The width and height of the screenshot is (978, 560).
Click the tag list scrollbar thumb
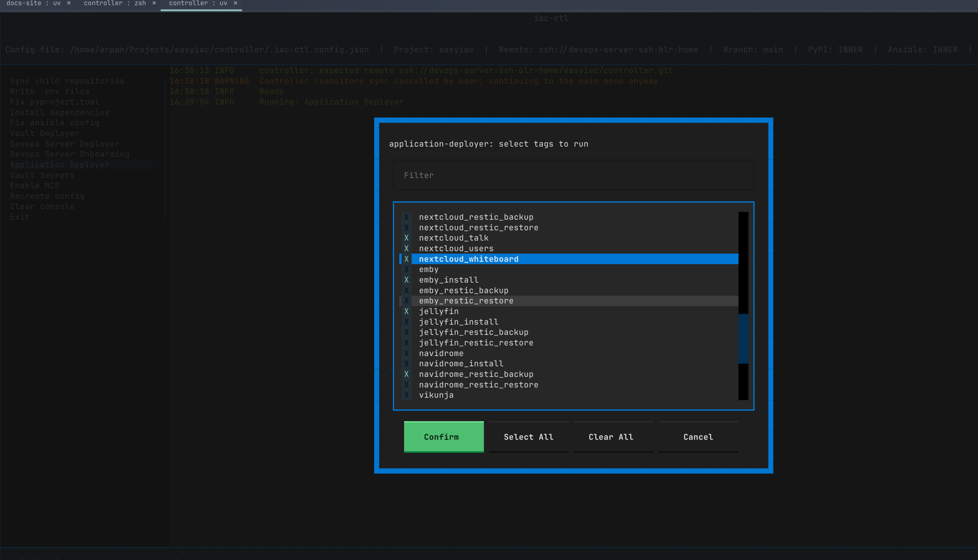743,338
